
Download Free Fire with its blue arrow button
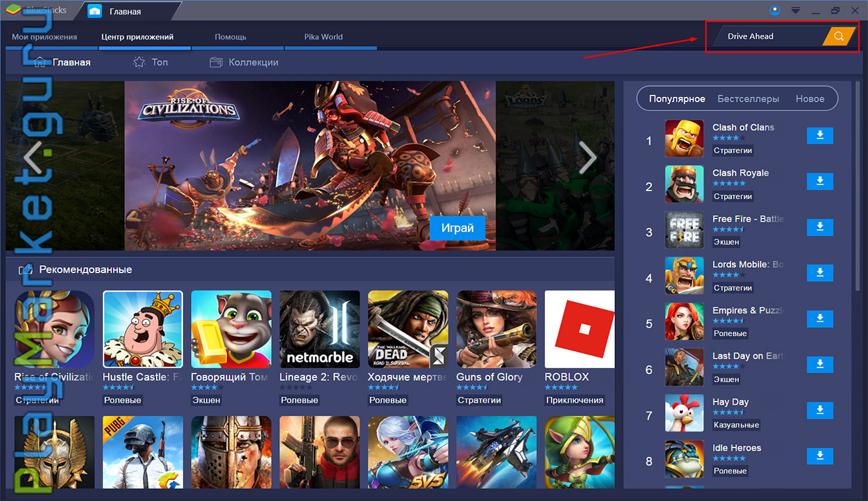(x=820, y=227)
